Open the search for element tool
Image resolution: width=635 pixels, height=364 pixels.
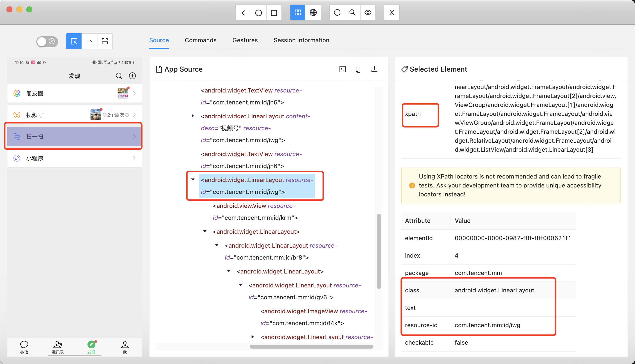point(353,12)
